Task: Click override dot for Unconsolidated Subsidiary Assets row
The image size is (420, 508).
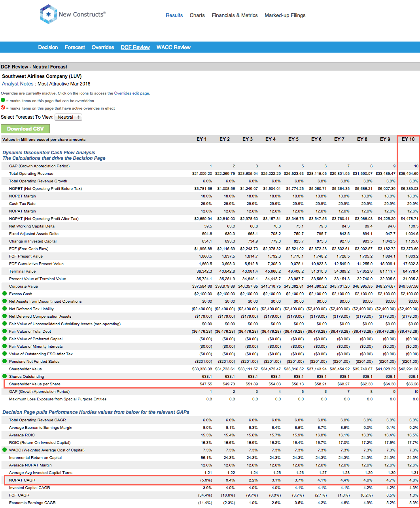Action: click(4, 324)
